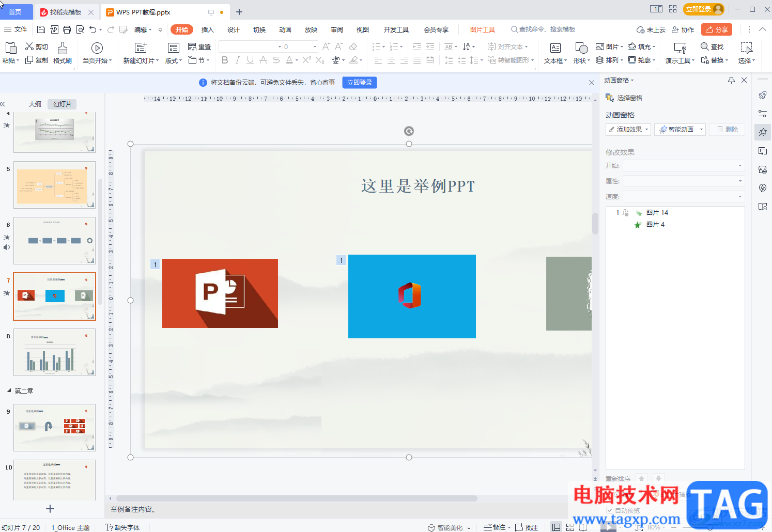Click the Find (查找) magnifier tool
Image resolution: width=772 pixels, height=532 pixels.
[712, 46]
